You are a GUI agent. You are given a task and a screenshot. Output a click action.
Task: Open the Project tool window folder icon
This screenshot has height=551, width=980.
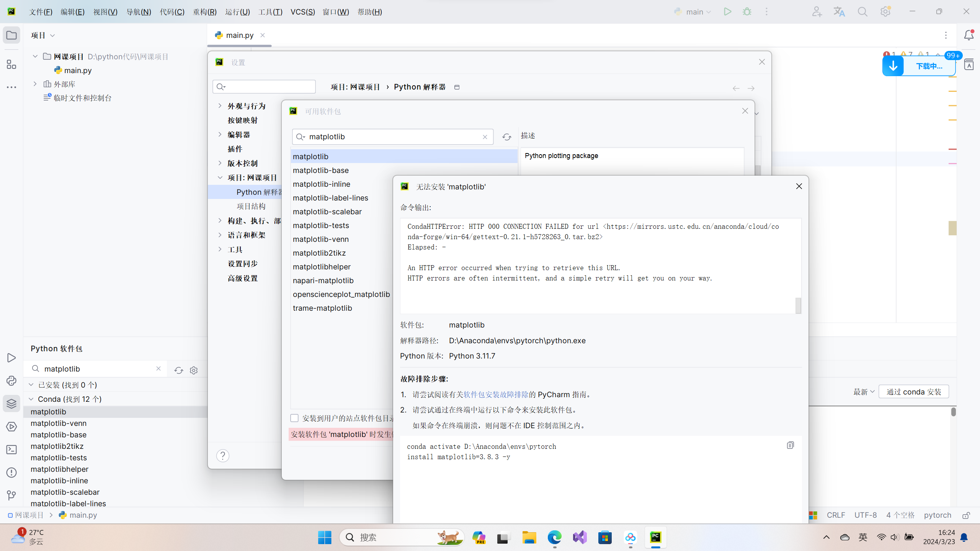(x=11, y=35)
